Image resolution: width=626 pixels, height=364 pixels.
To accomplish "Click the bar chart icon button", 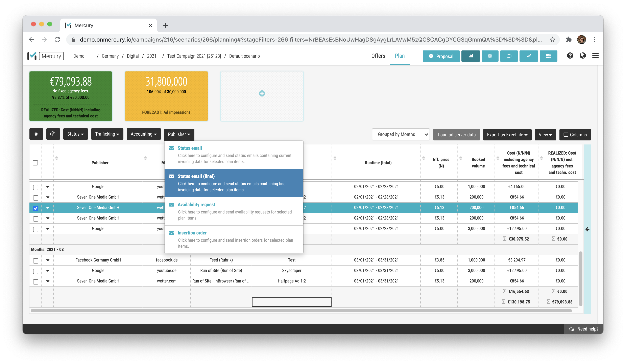I will tap(470, 56).
